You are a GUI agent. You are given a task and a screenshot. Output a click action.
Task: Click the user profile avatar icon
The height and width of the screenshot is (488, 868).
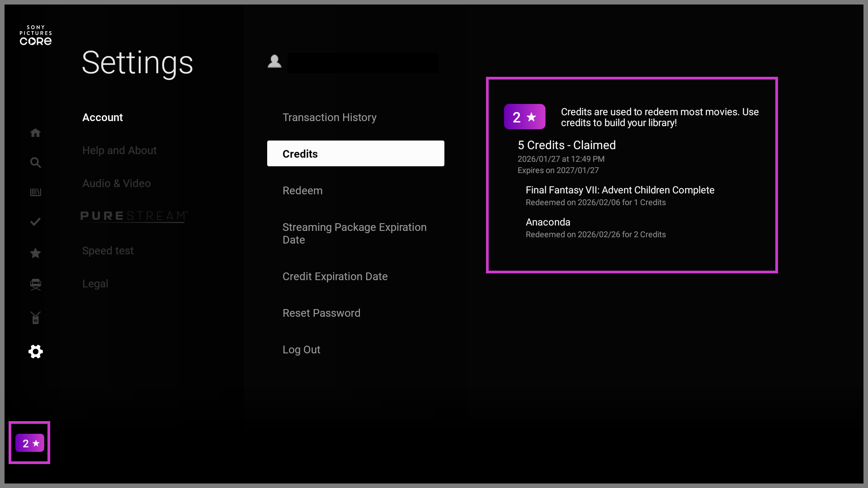pyautogui.click(x=274, y=61)
